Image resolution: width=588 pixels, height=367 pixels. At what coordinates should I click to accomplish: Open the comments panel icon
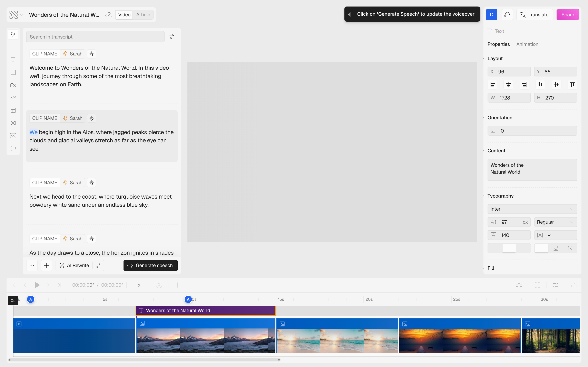pos(13,148)
